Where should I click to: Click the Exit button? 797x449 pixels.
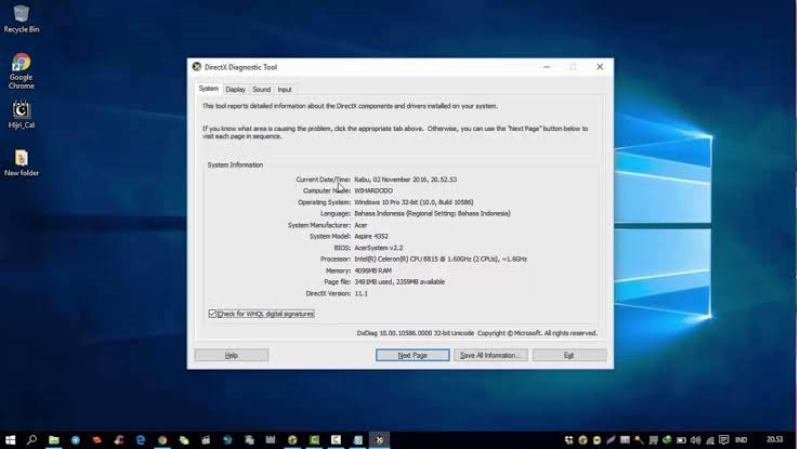point(569,355)
